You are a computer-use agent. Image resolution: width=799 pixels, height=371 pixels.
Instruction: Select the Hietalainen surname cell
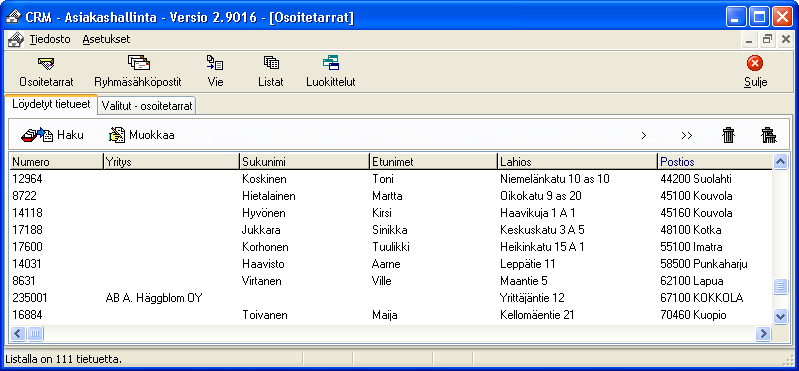269,196
